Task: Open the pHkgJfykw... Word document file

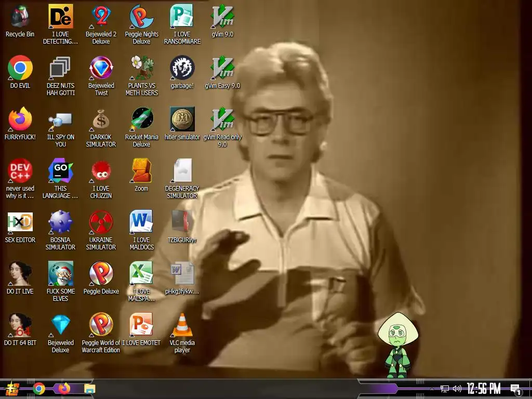Action: coord(182,273)
